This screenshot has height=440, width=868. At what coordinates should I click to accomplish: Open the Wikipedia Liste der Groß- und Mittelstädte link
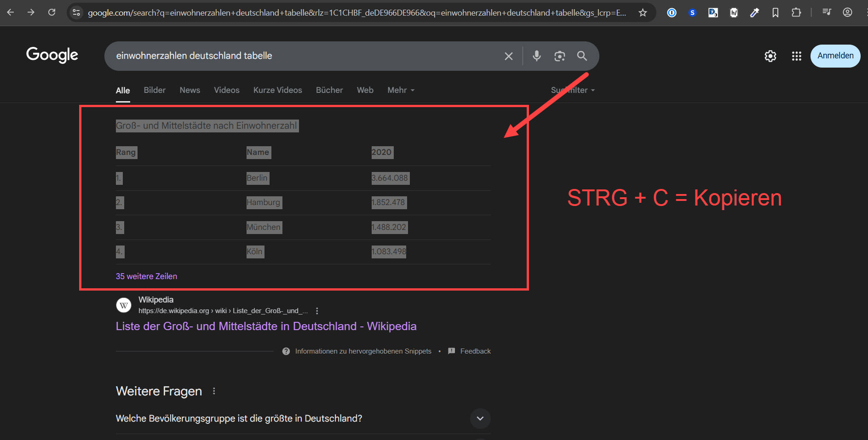pyautogui.click(x=266, y=326)
